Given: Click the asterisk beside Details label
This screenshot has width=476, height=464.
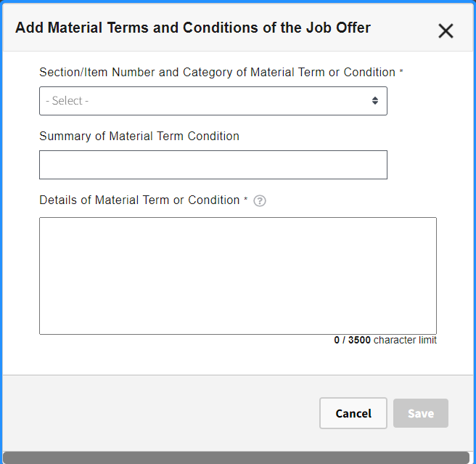Looking at the screenshot, I should tap(245, 200).
